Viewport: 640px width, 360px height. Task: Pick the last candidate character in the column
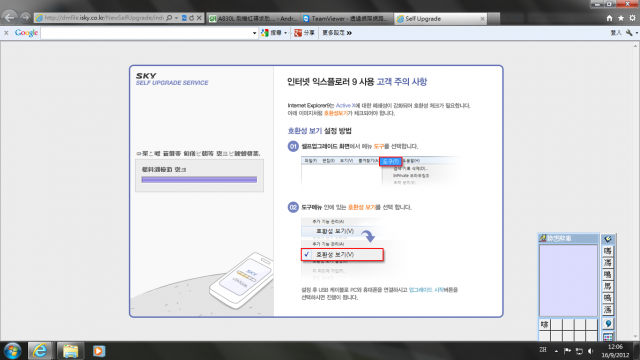pos(608,310)
